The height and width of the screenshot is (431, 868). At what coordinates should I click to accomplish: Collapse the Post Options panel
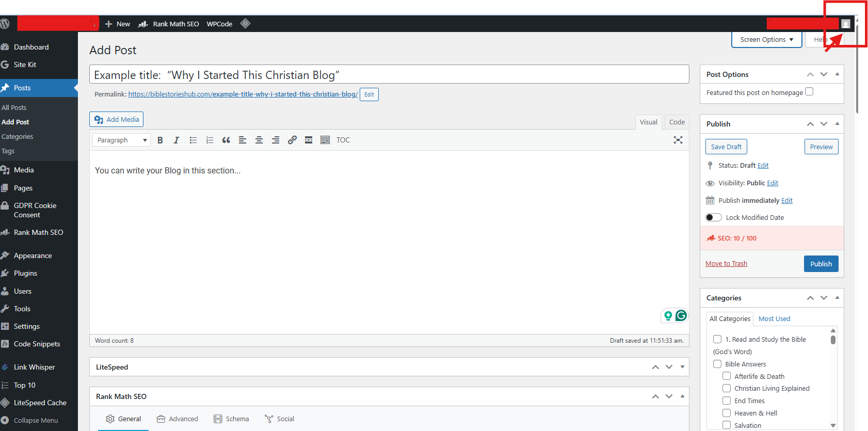click(837, 74)
